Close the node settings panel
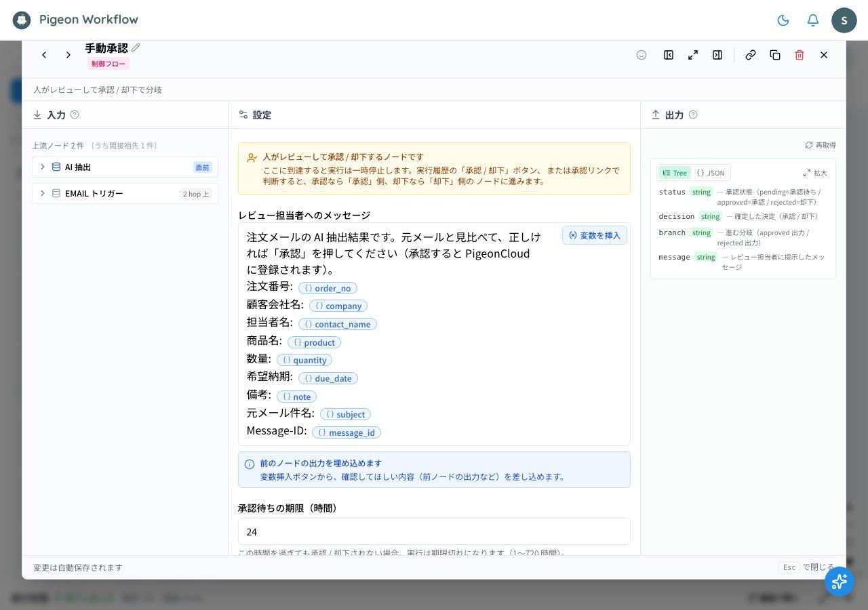 point(824,55)
